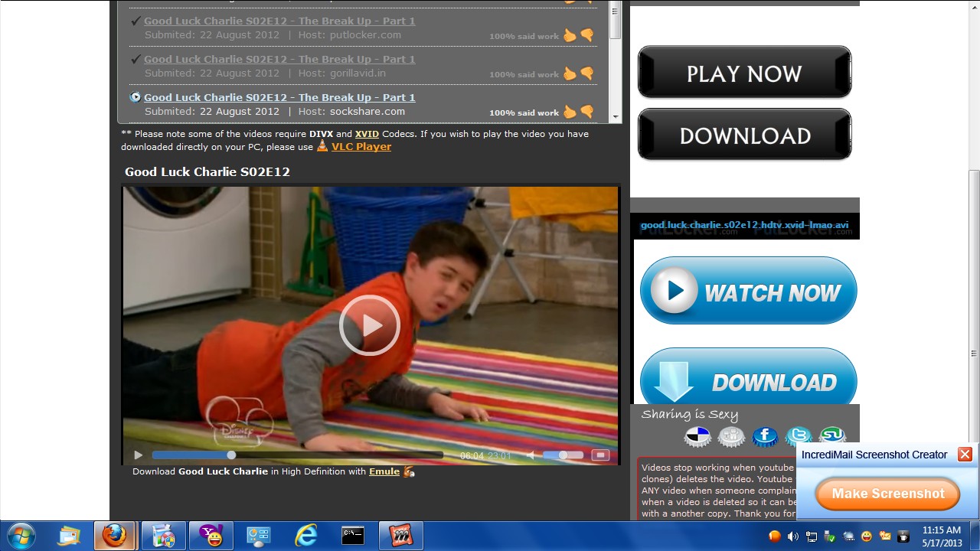Play the video using center play button

coord(370,325)
